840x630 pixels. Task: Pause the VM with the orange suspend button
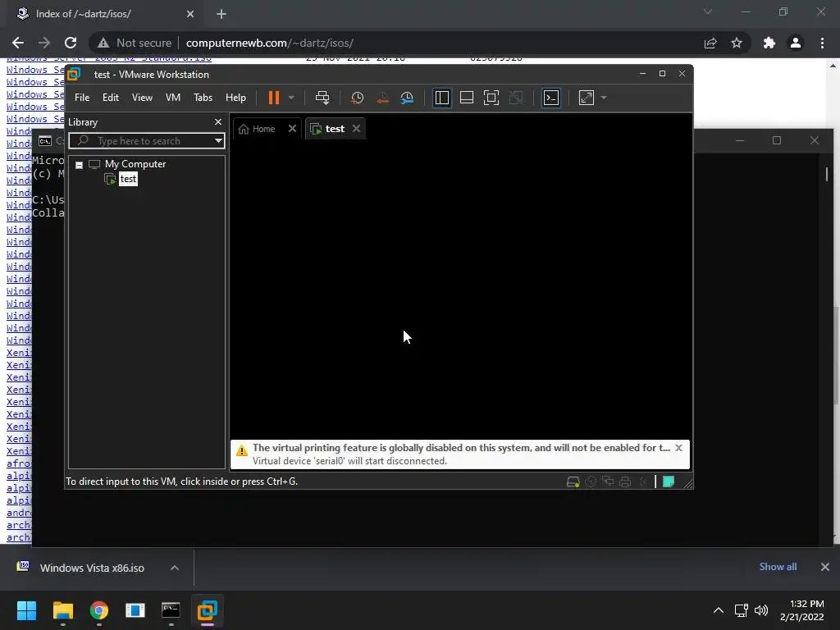coord(274,98)
